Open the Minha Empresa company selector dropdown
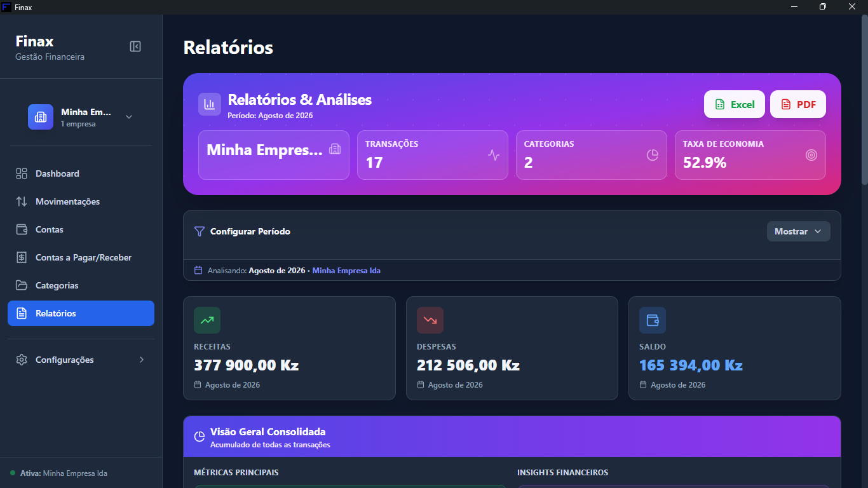 pos(81,117)
